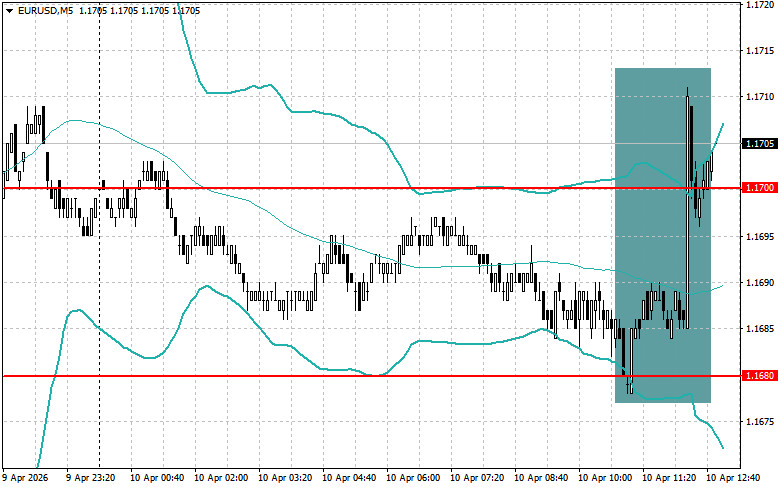Image resolution: width=781 pixels, height=489 pixels.
Task: Click the 1.1720 price scale value
Action: (760, 4)
